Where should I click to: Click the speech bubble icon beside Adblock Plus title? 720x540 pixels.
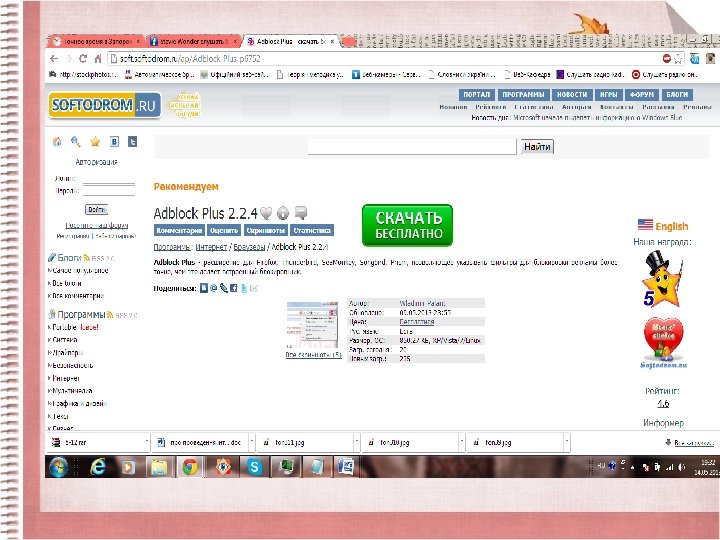click(x=301, y=213)
